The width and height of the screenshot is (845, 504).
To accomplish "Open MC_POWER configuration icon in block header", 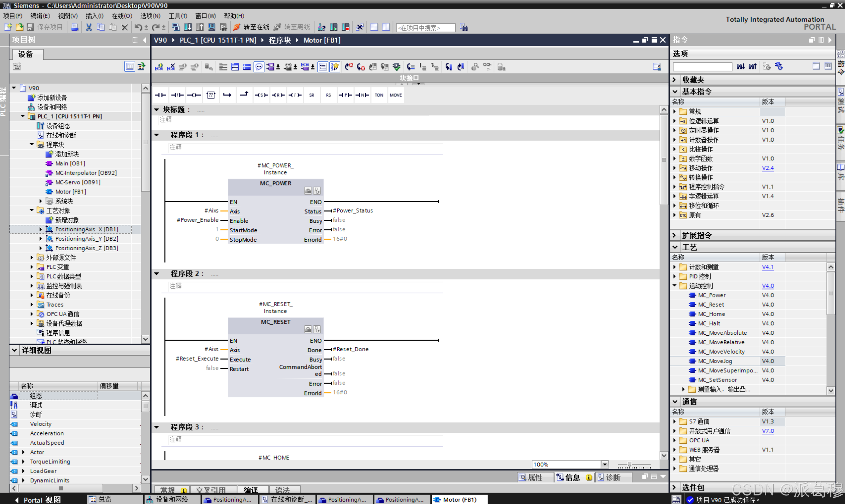I will pyautogui.click(x=308, y=190).
